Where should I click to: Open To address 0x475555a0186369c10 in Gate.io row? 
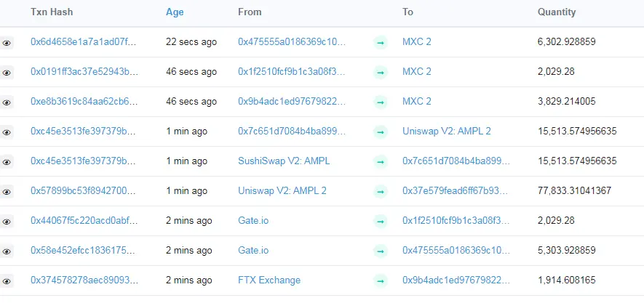pyautogui.click(x=456, y=250)
